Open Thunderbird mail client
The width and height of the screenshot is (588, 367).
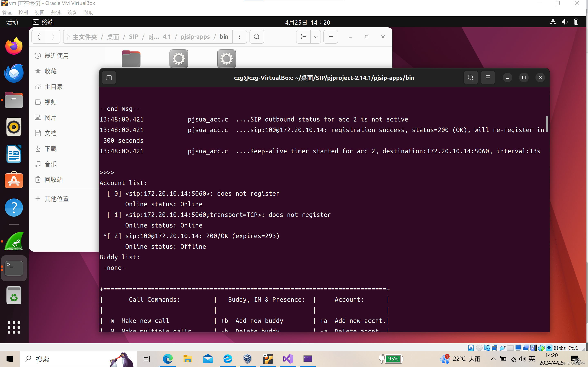point(14,73)
